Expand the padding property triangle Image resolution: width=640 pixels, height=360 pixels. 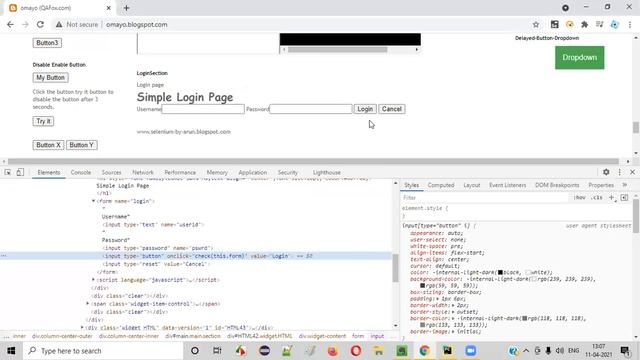tap(437, 299)
